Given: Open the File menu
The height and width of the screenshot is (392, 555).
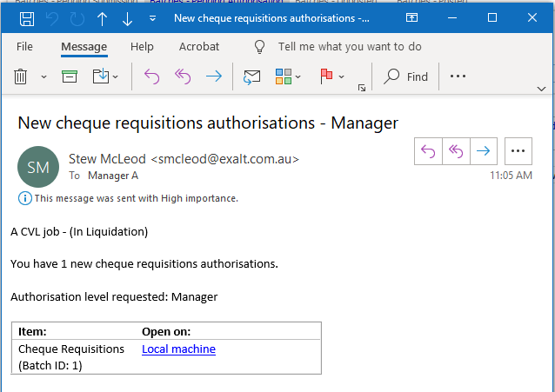Looking at the screenshot, I should (x=24, y=47).
